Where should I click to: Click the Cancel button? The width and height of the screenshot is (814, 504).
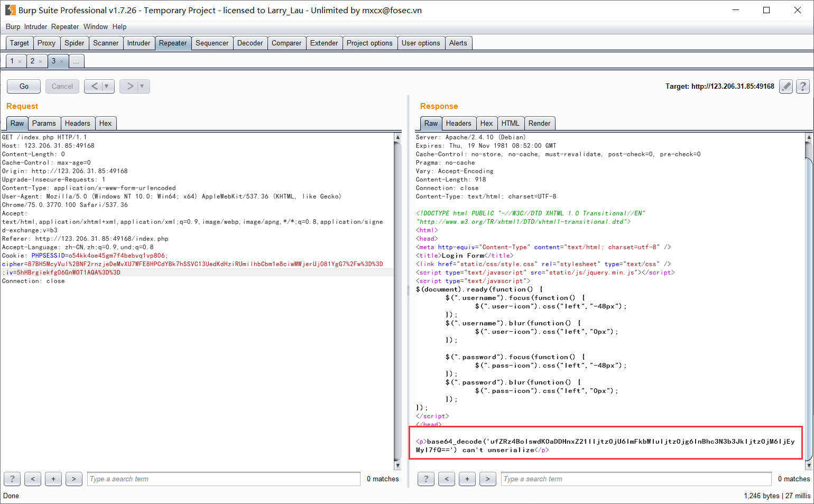[x=62, y=86]
